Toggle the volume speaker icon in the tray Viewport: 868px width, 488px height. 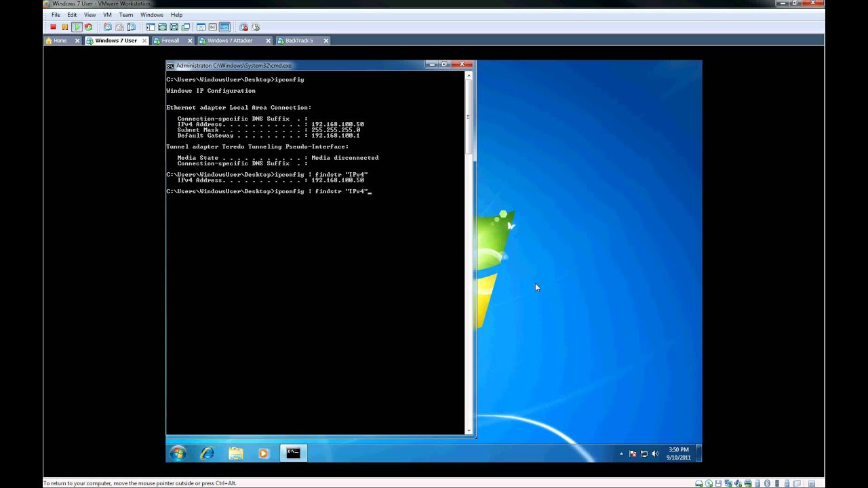[656, 454]
